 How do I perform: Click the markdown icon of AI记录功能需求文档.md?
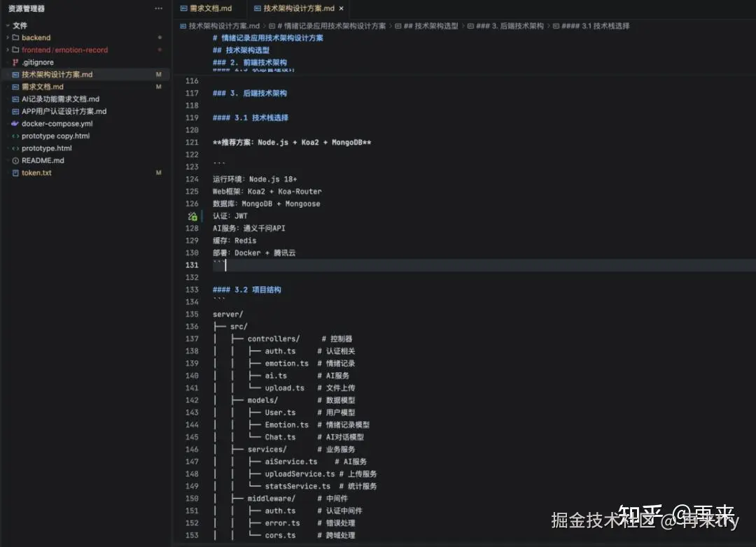click(15, 99)
